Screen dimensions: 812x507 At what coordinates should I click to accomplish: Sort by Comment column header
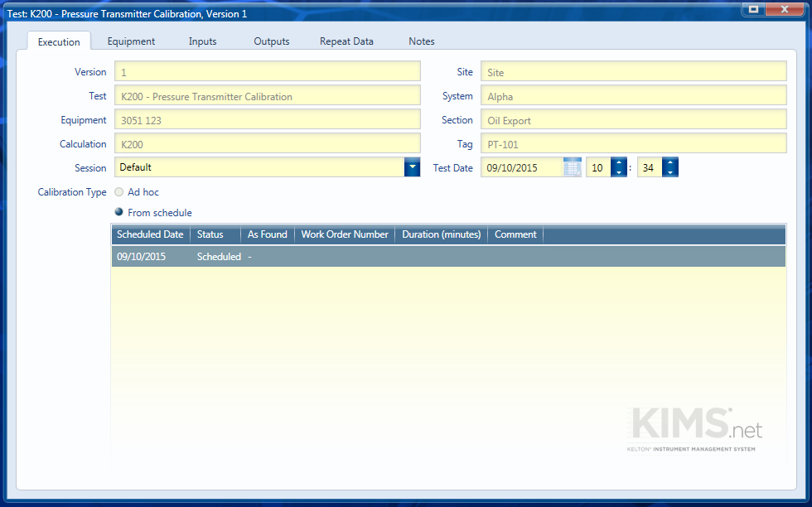click(x=515, y=234)
